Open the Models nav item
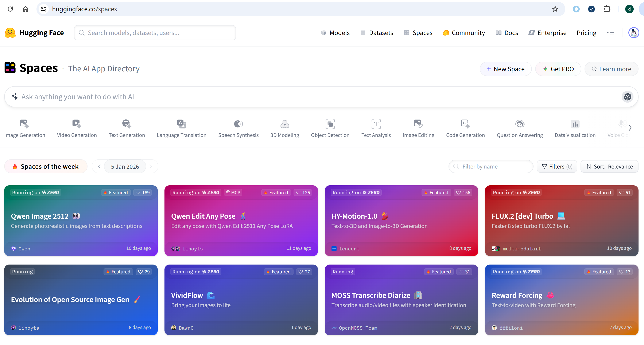Viewport: 644px width, 345px height. 335,33
